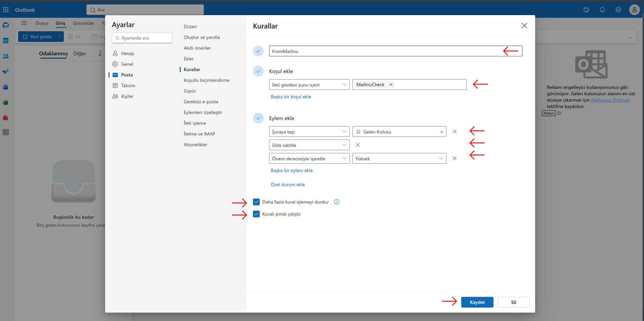644x321 pixels.
Task: Click 'Özel durum ekle' link
Action: 288,184
